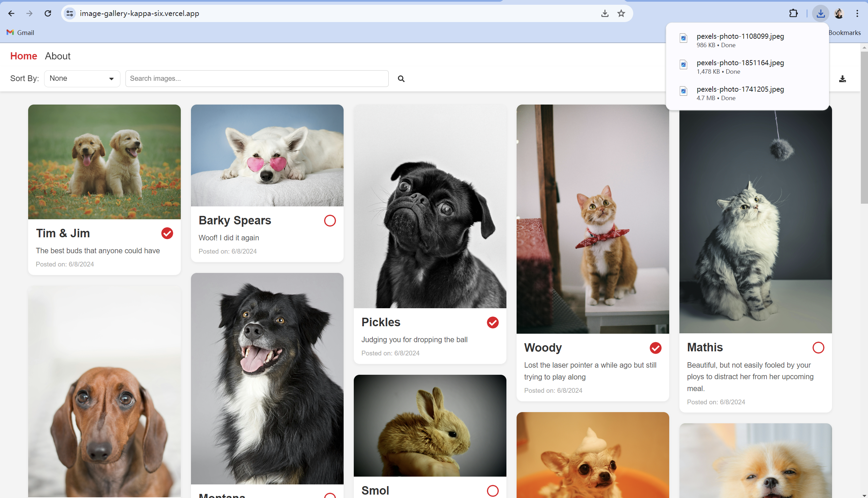Click the search magnifier icon
868x498 pixels.
tap(401, 79)
